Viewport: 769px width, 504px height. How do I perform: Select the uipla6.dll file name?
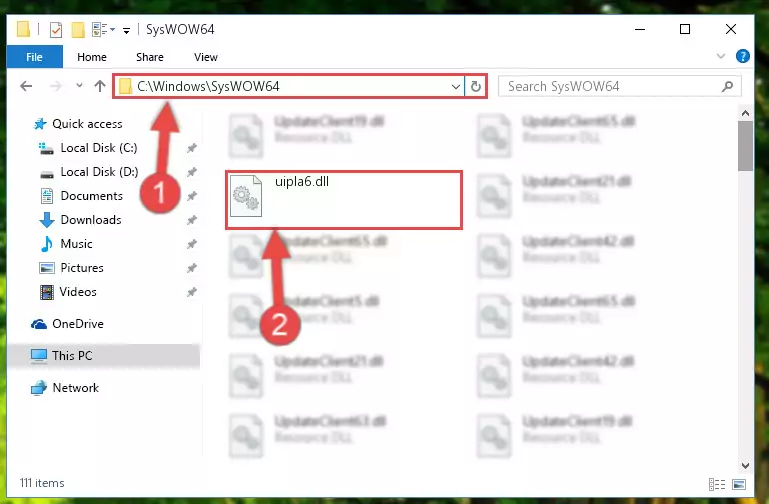click(x=302, y=182)
